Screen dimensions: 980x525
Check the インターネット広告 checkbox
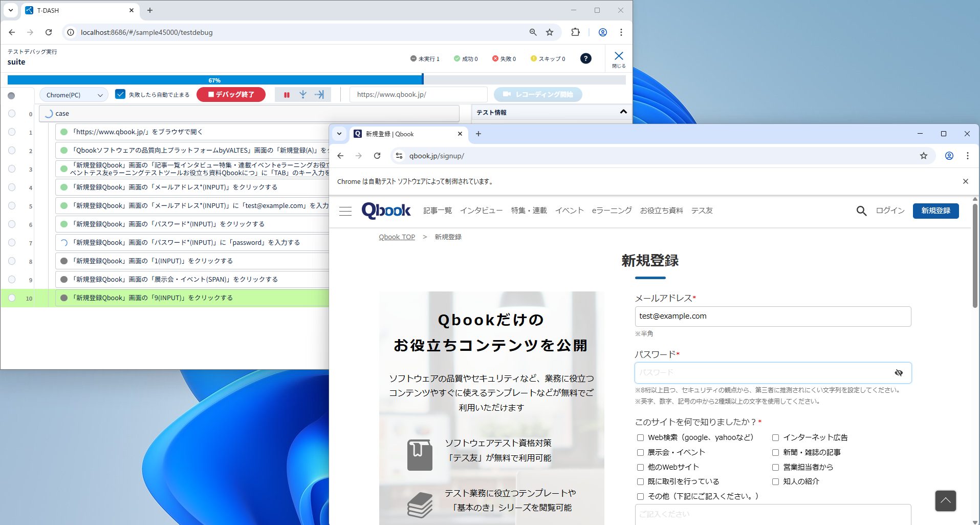click(775, 437)
